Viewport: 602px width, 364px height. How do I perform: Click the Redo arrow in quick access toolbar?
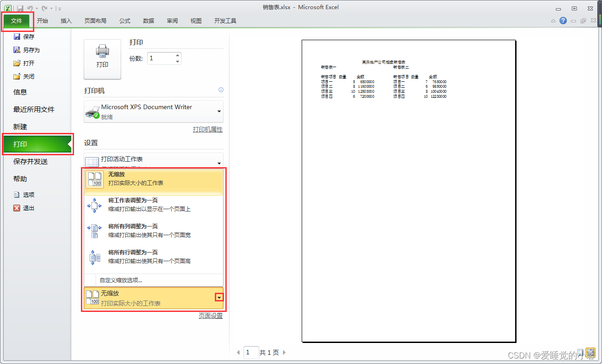pos(44,8)
